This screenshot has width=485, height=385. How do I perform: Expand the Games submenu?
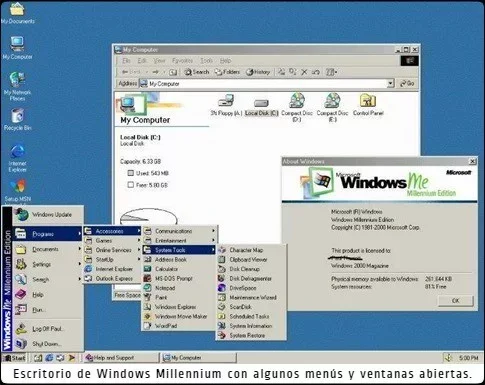click(x=112, y=240)
